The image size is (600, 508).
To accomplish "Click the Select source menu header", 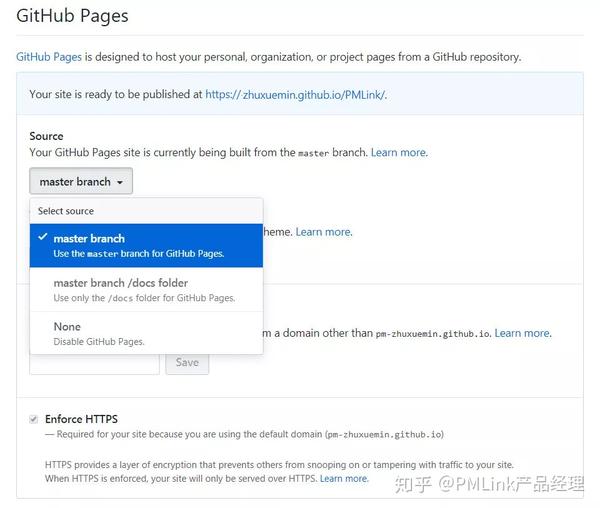I will coord(66,211).
